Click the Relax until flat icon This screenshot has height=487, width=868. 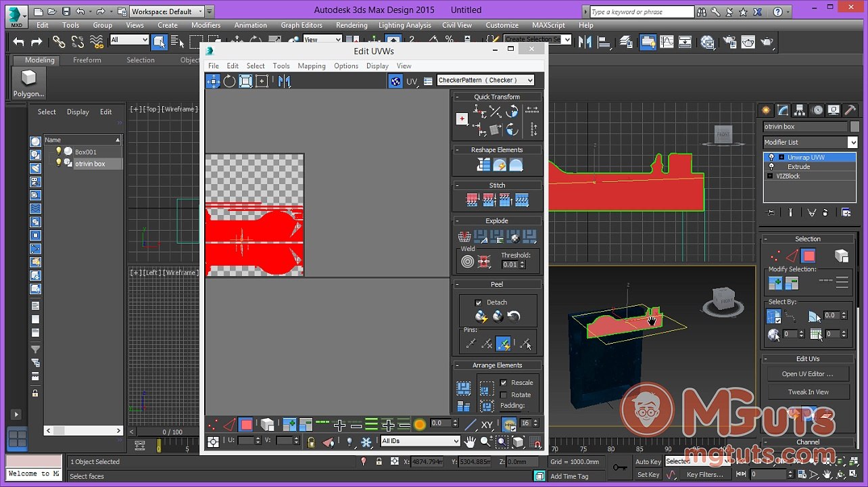[x=500, y=165]
